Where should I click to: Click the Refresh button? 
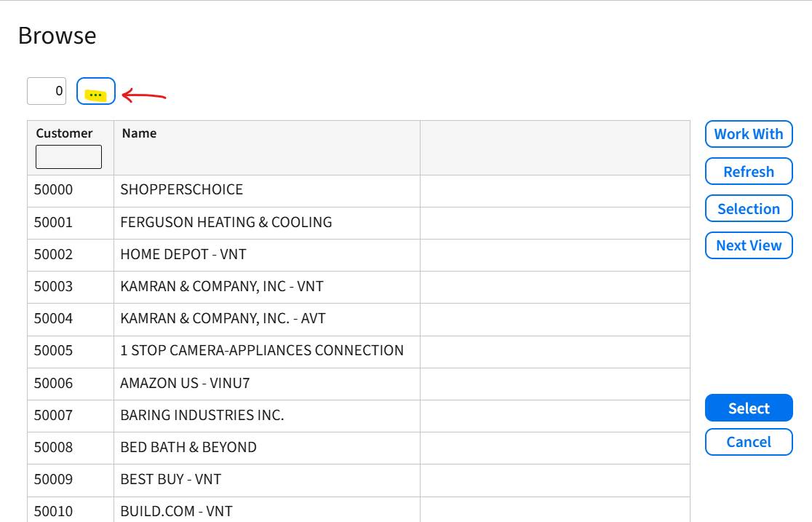point(749,172)
